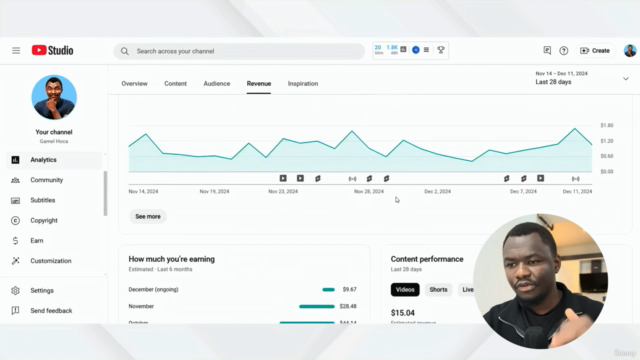Viewport: 640px width, 360px height.
Task: Click the Dec 2, 2024 axis date
Action: pos(438,191)
